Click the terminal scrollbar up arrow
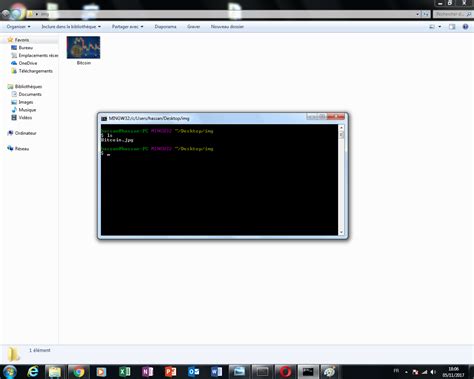474x379 pixels. pos(341,128)
